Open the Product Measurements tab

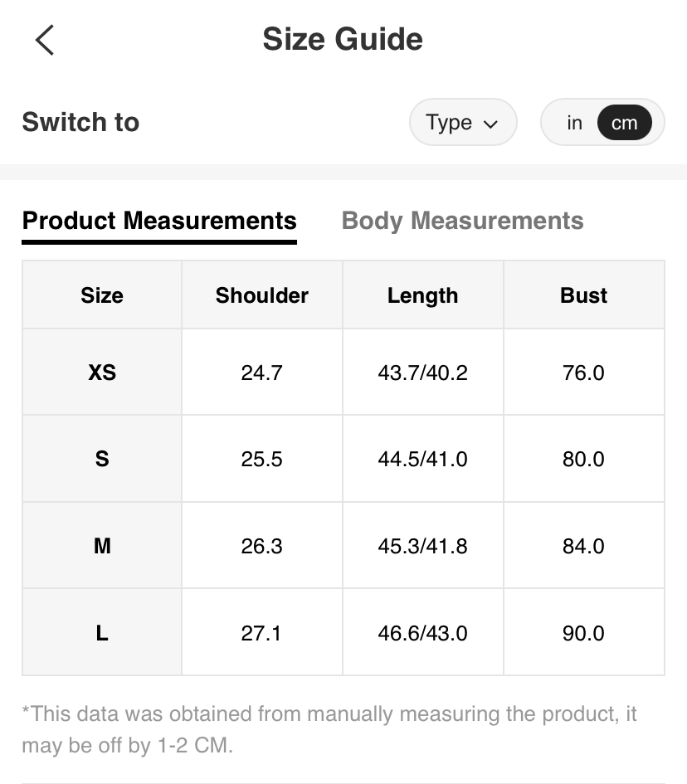pyautogui.click(x=159, y=221)
